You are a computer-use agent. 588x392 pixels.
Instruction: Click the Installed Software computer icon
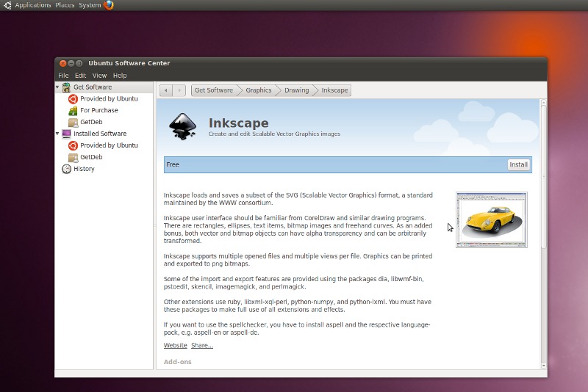[x=66, y=134]
